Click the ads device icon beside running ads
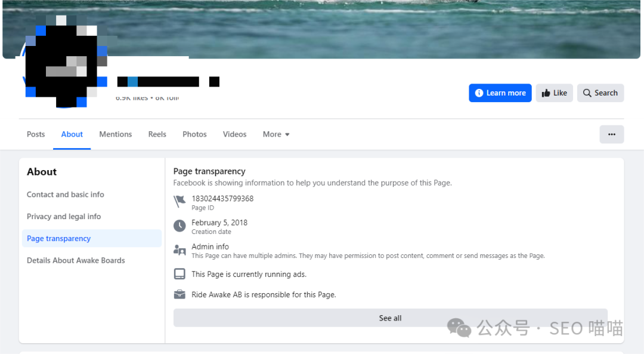Screen dimensions: 644x354 (x=179, y=274)
